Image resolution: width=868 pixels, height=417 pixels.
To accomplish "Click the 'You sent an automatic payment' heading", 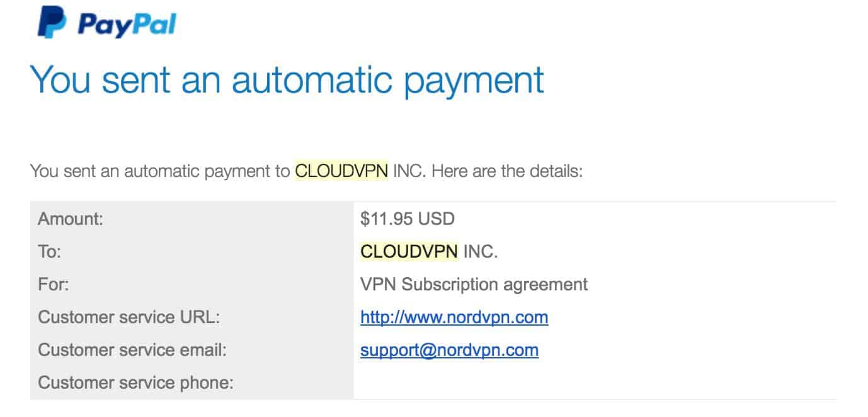I will [x=287, y=81].
